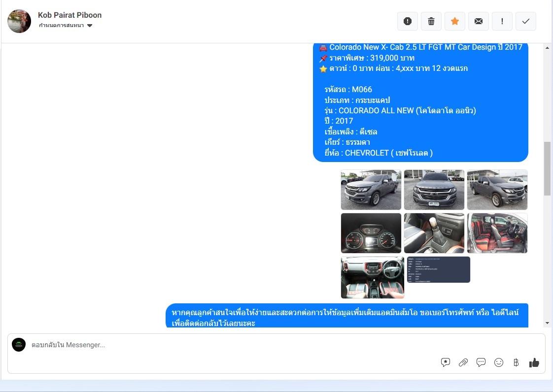Viewport: 553px width, 392px height.
Task: Mark conversation as spam with exclamation circle icon
Action: (x=407, y=21)
